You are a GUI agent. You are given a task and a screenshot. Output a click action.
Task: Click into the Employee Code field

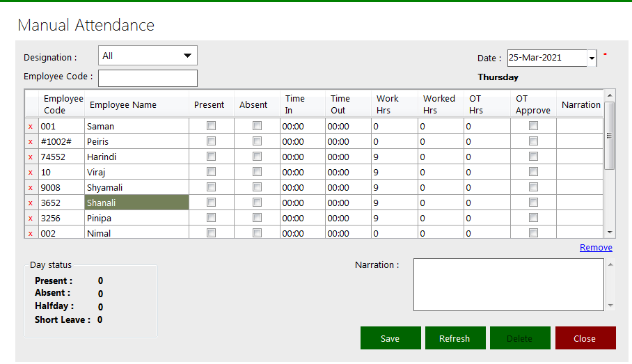148,77
